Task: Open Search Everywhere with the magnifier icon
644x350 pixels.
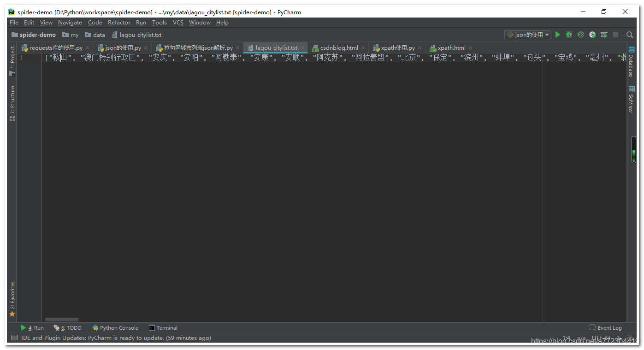Action: (630, 35)
